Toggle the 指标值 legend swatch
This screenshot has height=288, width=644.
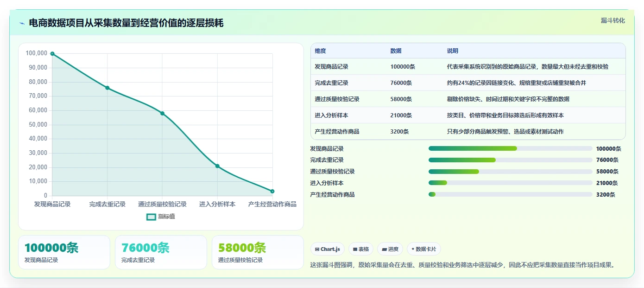(151, 217)
